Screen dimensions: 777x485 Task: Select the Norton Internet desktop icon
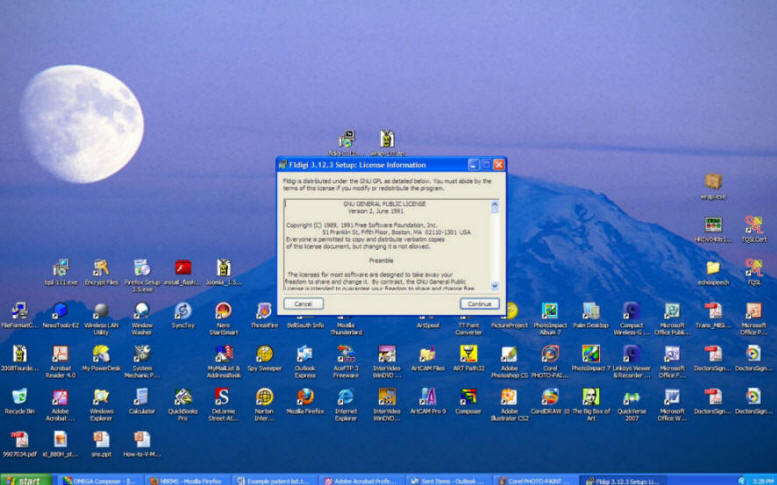point(264,405)
